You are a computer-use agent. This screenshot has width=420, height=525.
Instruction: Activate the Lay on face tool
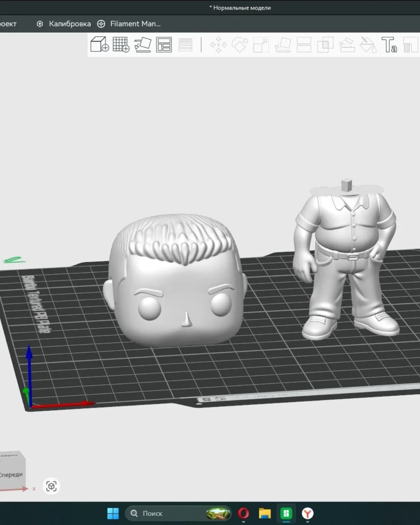283,45
